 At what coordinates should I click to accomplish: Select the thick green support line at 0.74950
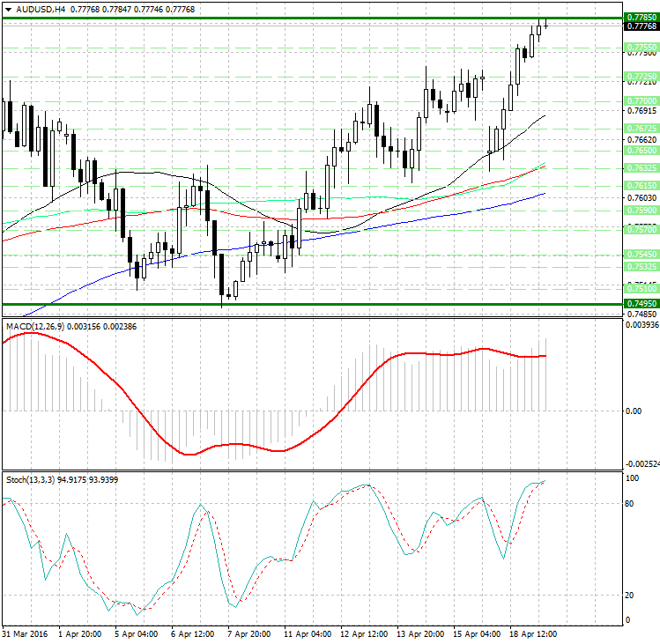coord(308,304)
